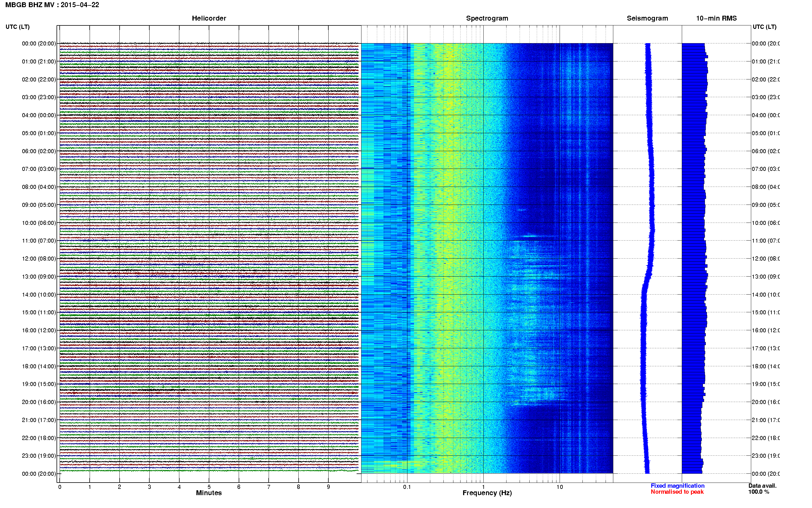Click the left time label 08:00 (04:00)

pyautogui.click(x=39, y=187)
